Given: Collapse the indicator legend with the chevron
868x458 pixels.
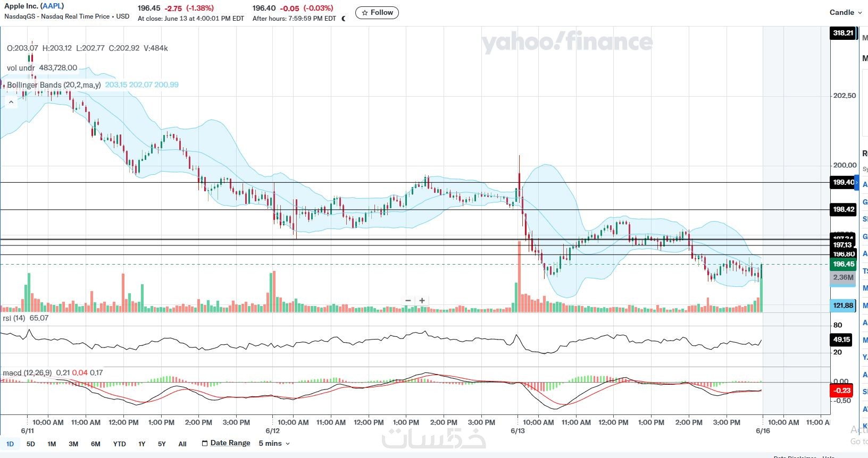Looking at the screenshot, I should 11,102.
